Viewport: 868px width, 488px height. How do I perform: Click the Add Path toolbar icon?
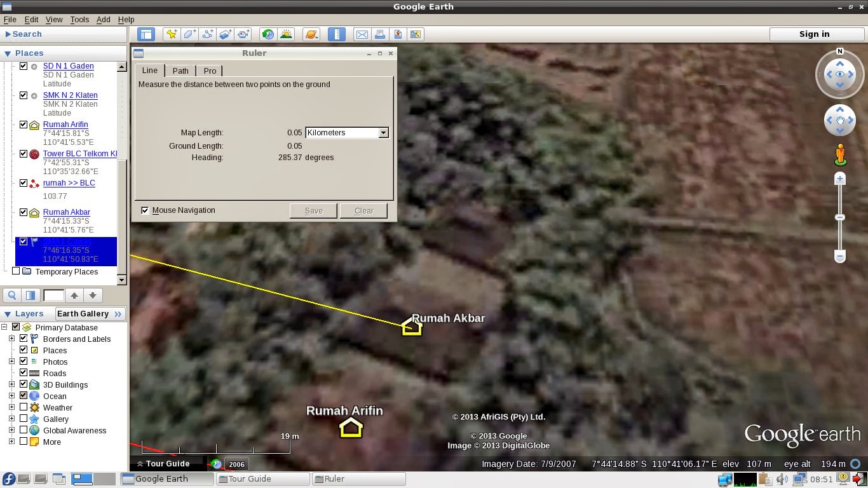[207, 34]
